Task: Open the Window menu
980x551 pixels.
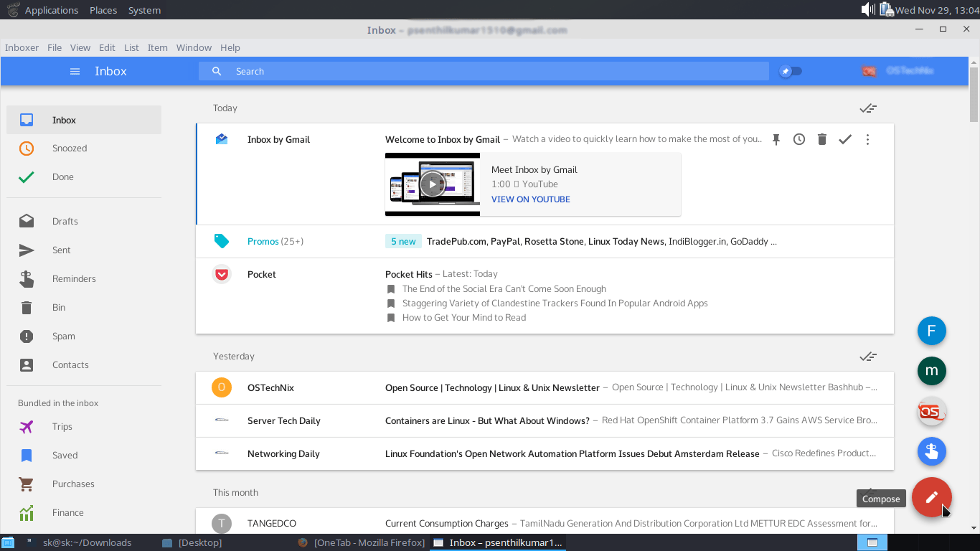Action: [x=194, y=47]
